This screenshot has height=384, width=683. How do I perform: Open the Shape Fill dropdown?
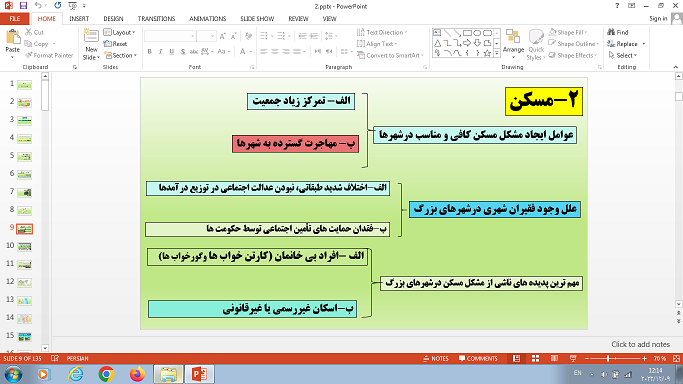pyautogui.click(x=568, y=32)
